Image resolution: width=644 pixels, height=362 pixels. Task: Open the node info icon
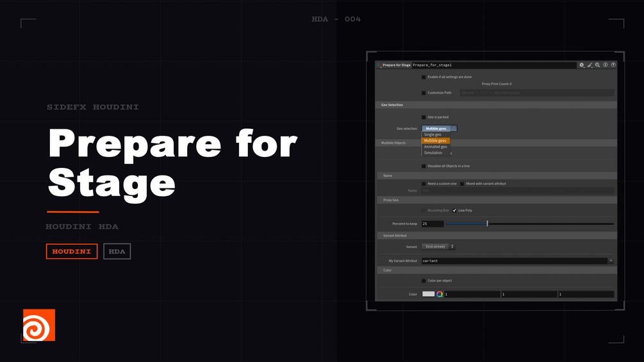[x=606, y=65]
